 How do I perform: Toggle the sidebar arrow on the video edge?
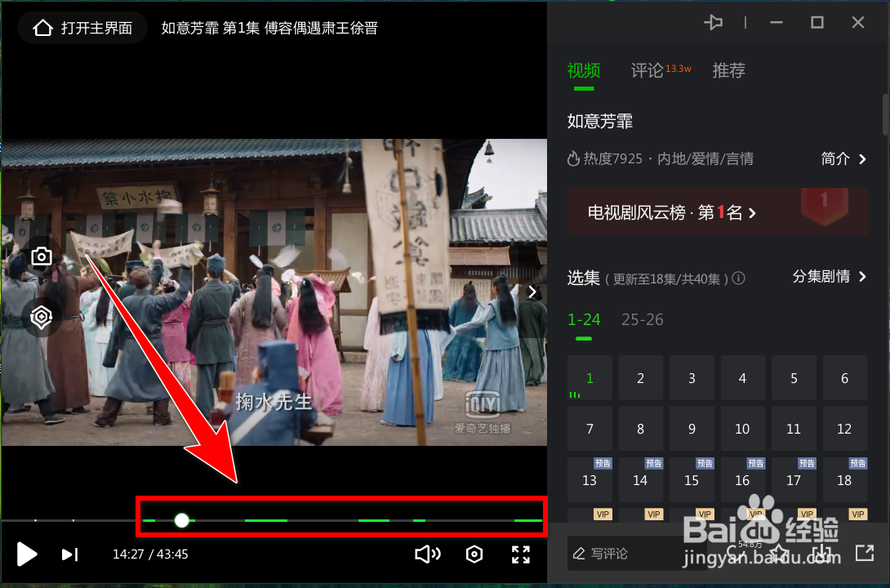pos(532,292)
